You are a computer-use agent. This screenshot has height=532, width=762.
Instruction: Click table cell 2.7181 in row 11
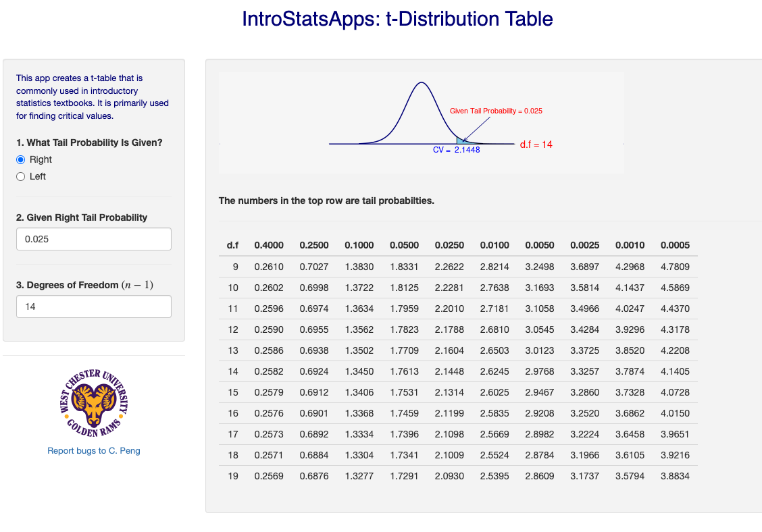494,309
